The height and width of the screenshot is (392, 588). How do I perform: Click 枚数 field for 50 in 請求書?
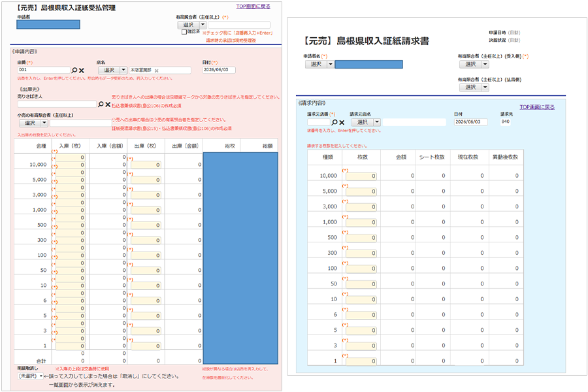tap(361, 284)
